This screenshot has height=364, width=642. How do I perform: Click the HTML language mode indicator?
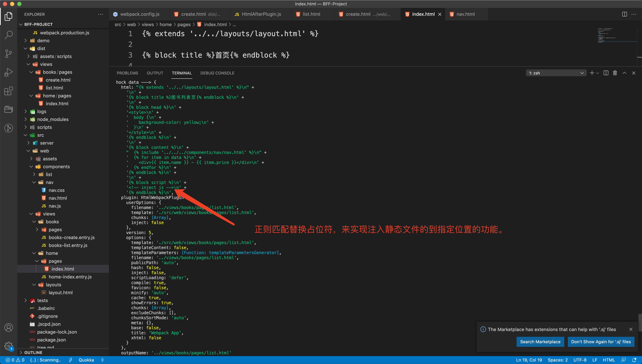609,360
